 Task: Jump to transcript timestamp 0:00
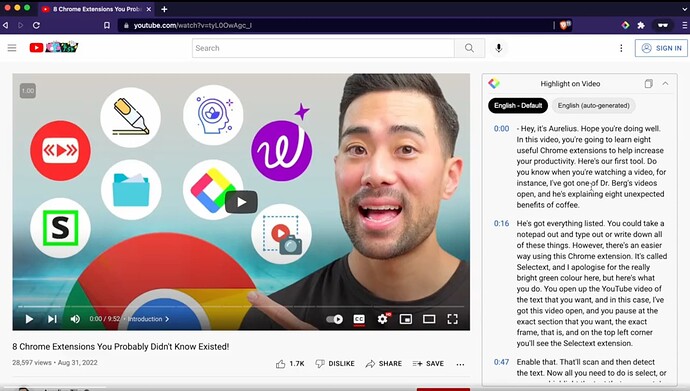[501, 129]
